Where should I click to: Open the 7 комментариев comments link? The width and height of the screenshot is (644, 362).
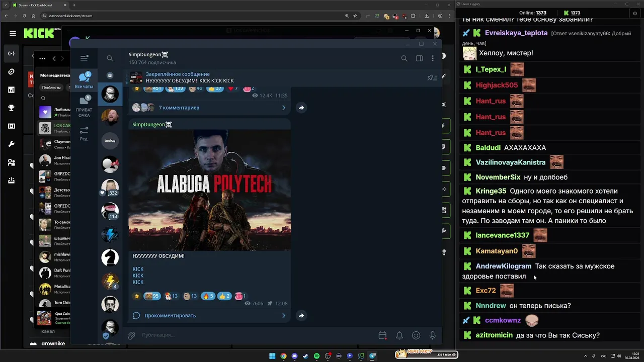179,108
